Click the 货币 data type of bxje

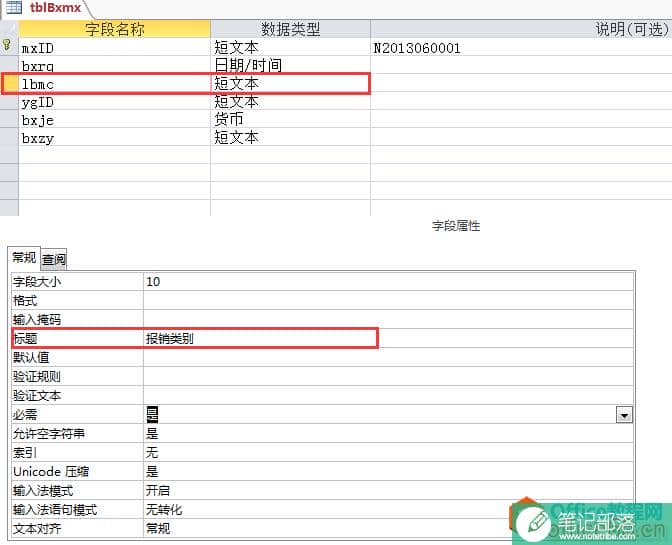pos(290,120)
